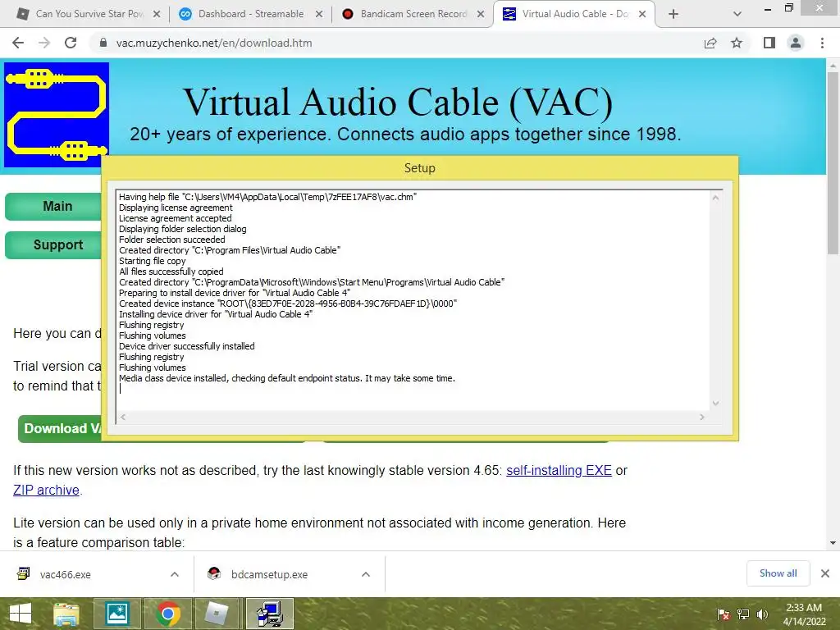The image size is (840, 630).
Task: Click the log line 'Device driver successfully installed'
Action: [x=186, y=346]
